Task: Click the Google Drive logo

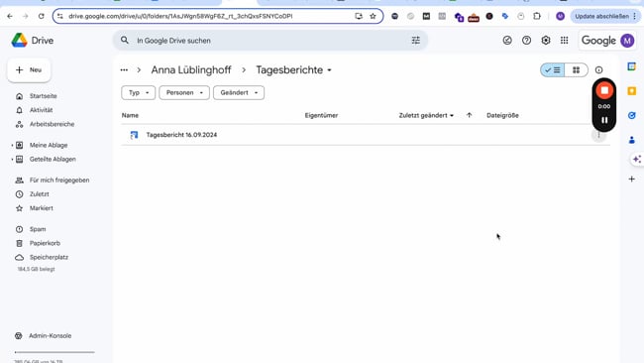Action: click(19, 41)
